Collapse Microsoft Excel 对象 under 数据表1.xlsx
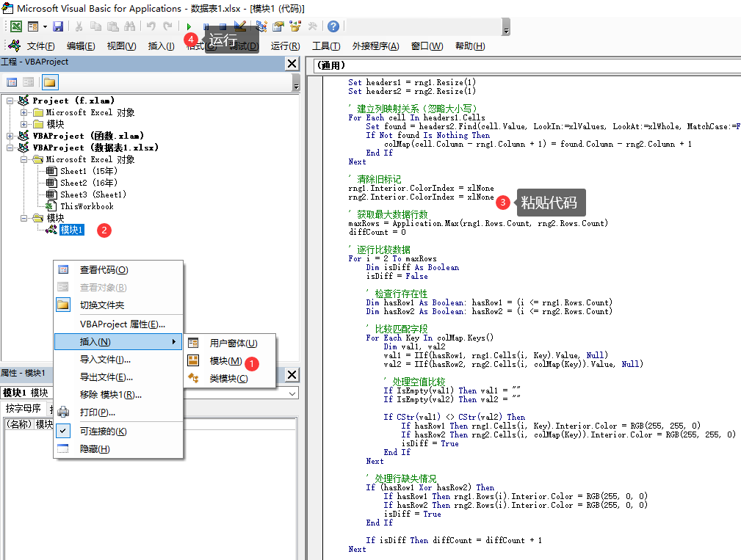The width and height of the screenshot is (741, 560). 24,159
